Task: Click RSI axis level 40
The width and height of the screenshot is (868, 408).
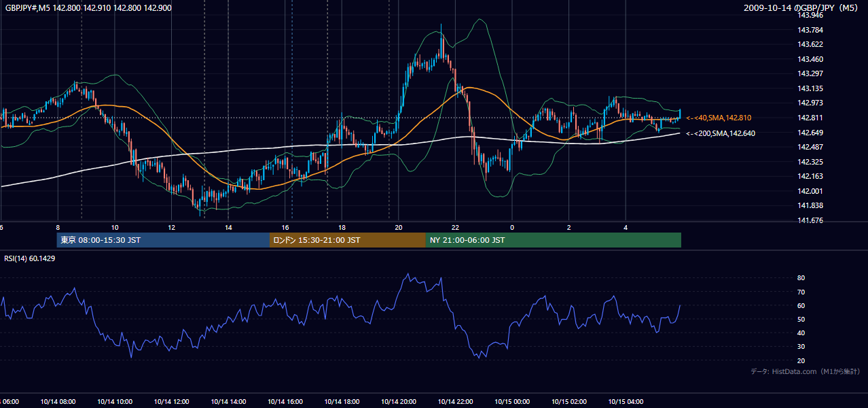Action: (801, 333)
